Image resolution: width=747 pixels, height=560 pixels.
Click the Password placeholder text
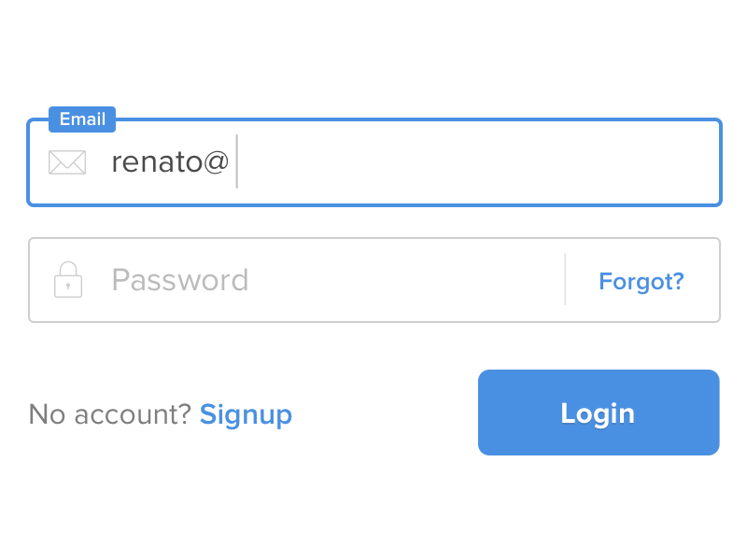[179, 280]
